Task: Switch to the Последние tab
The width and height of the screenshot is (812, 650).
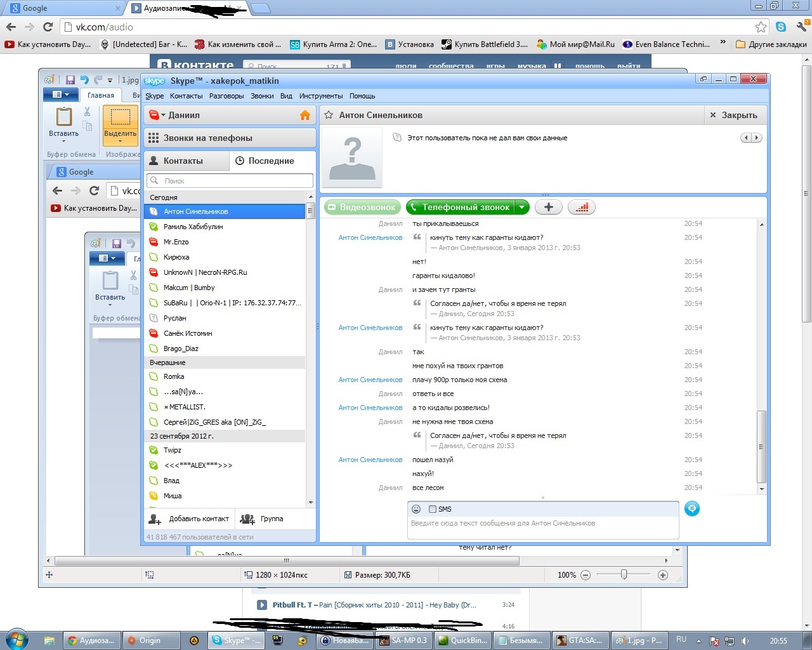Action: coord(273,161)
